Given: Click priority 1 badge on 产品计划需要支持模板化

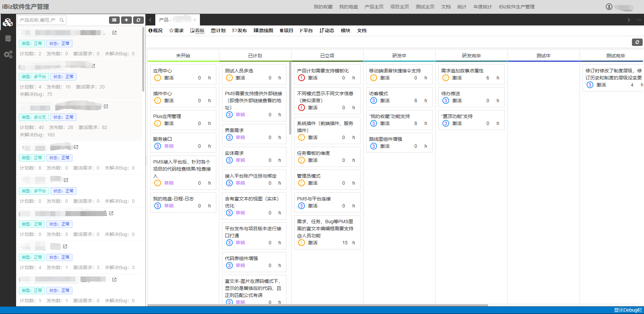Looking at the screenshot, I should [x=302, y=78].
